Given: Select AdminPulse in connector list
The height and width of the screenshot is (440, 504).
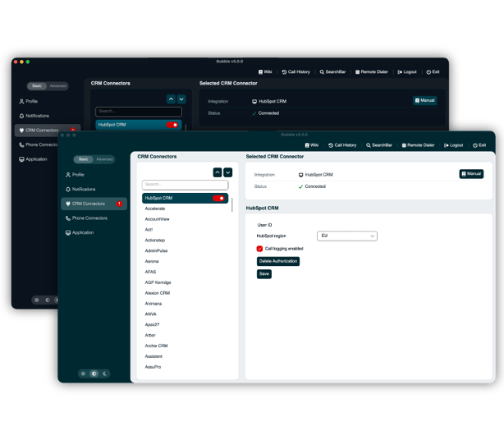Looking at the screenshot, I should (x=156, y=250).
